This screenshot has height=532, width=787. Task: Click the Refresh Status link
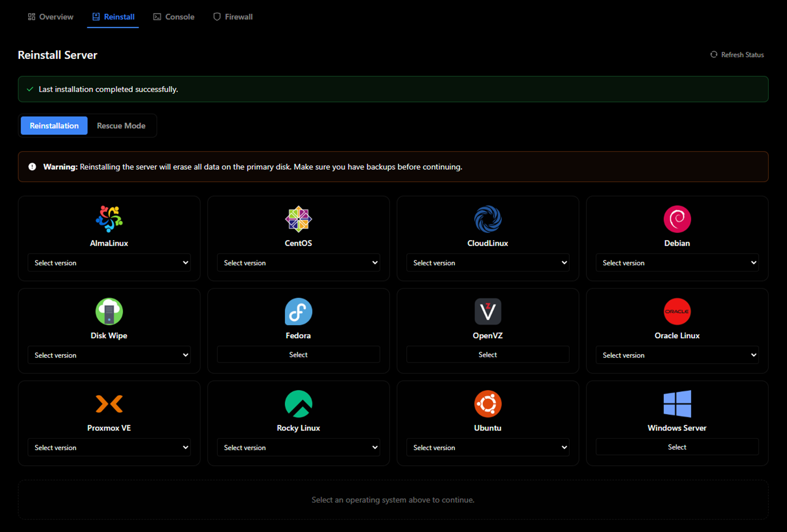click(737, 55)
